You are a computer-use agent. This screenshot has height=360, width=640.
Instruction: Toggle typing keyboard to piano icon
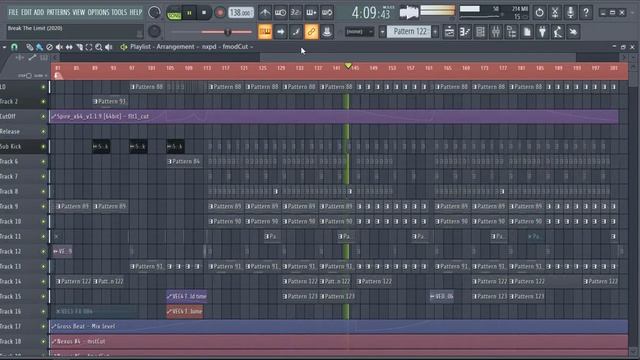(265, 32)
